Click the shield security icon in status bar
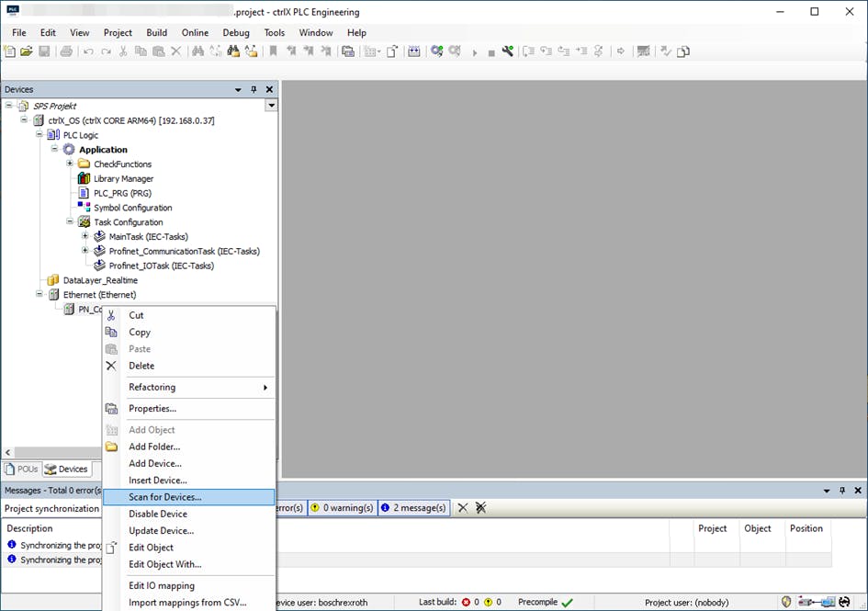 point(786,603)
